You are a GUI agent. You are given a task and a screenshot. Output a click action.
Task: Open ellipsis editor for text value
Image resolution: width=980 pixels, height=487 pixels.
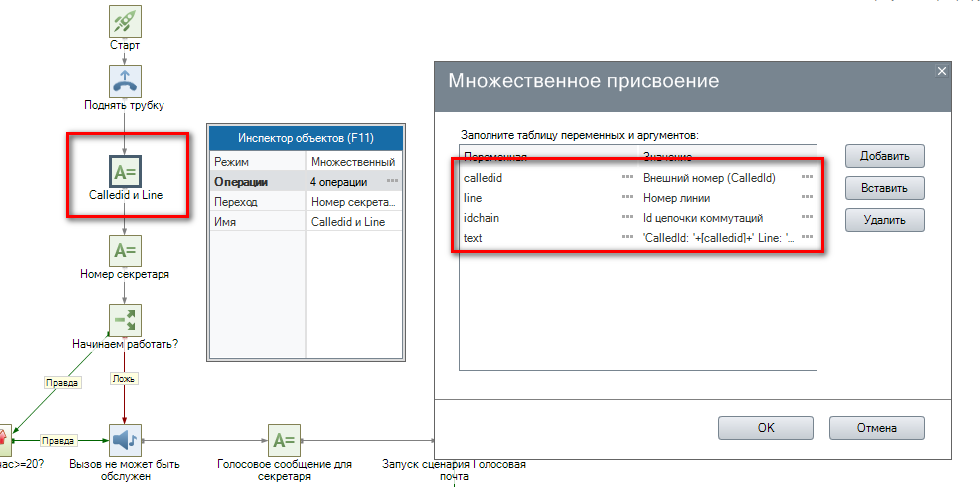(807, 239)
